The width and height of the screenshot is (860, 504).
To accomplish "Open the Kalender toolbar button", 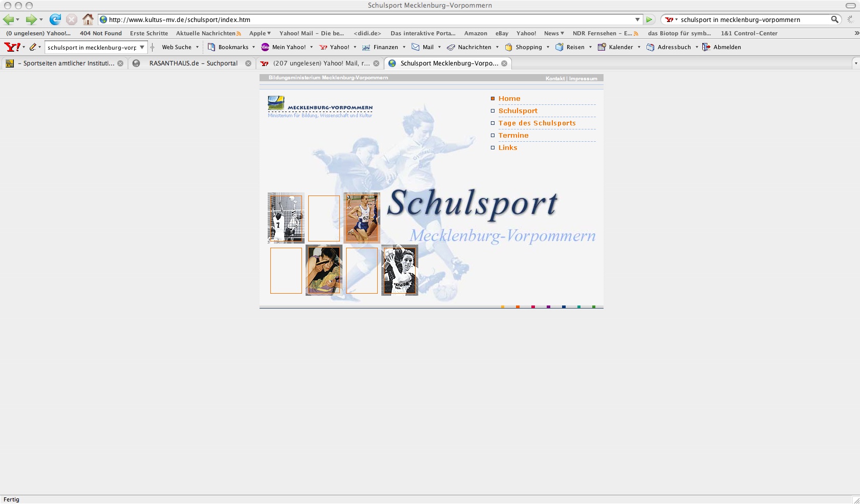I will click(x=602, y=47).
